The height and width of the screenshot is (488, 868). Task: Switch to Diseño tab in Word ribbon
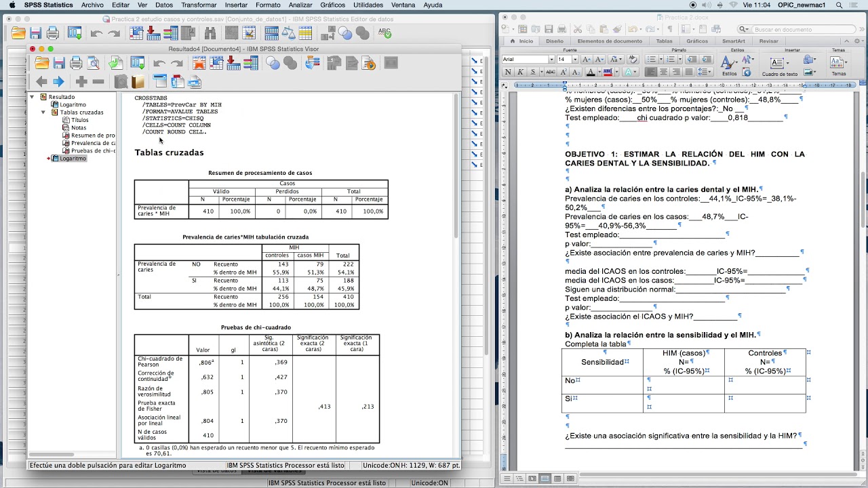(555, 41)
